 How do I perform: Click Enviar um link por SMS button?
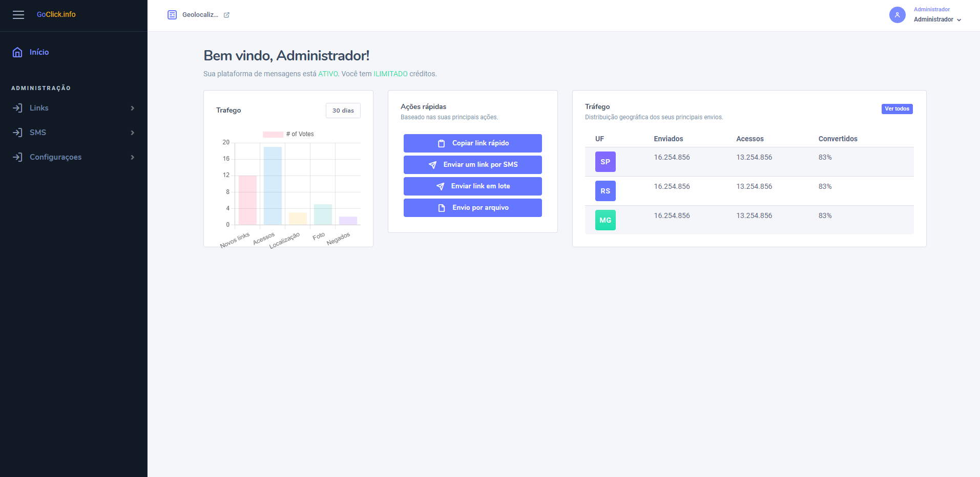pos(472,165)
